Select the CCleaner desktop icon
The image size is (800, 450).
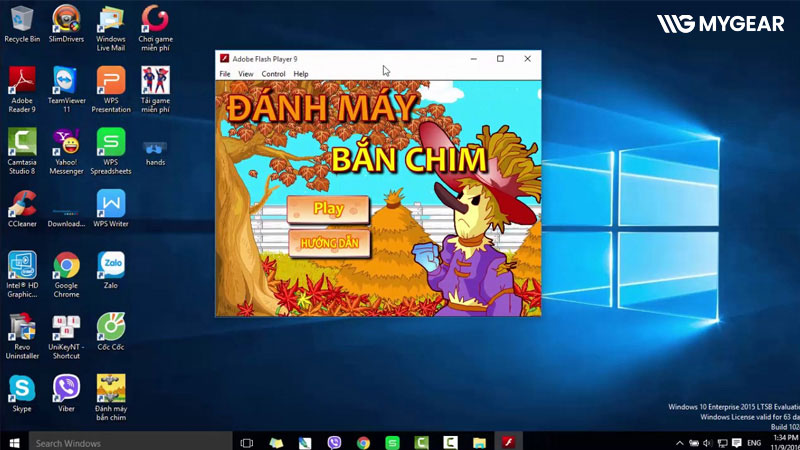[x=22, y=204]
